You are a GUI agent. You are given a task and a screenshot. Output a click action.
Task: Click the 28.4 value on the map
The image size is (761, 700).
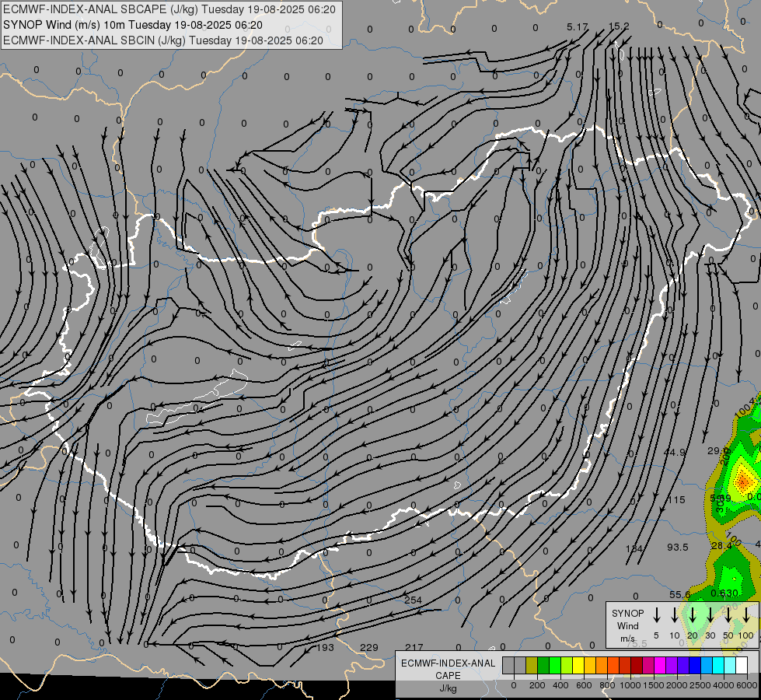(x=721, y=545)
